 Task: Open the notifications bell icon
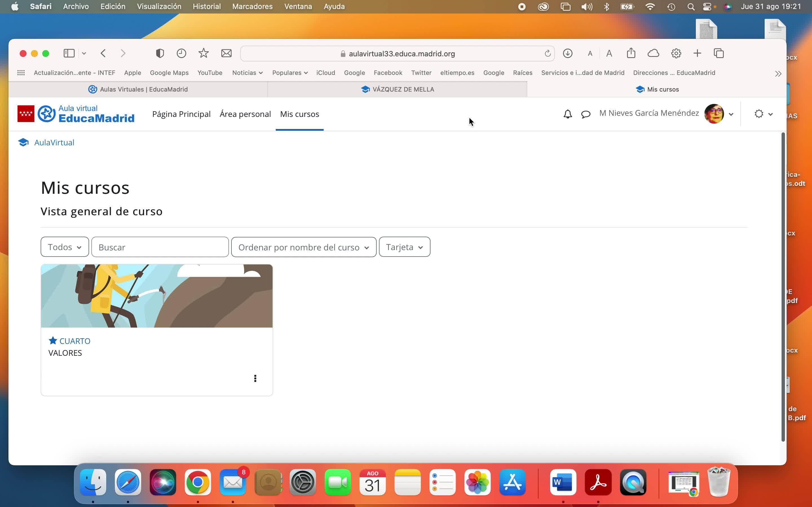(x=567, y=114)
